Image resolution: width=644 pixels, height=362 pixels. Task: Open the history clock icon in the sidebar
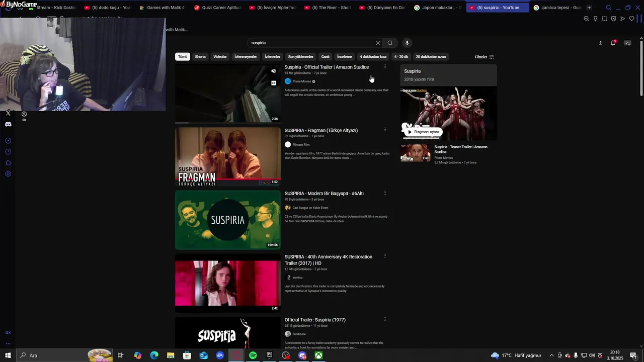point(8,152)
